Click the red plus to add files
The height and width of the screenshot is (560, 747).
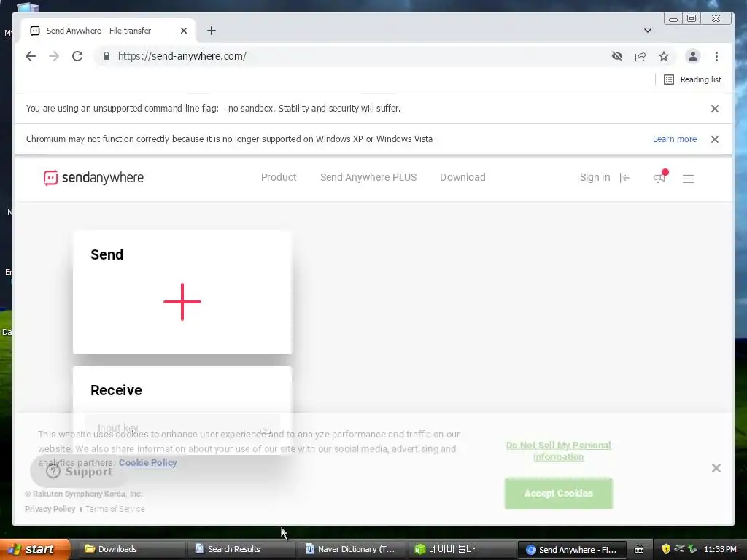tap(182, 301)
